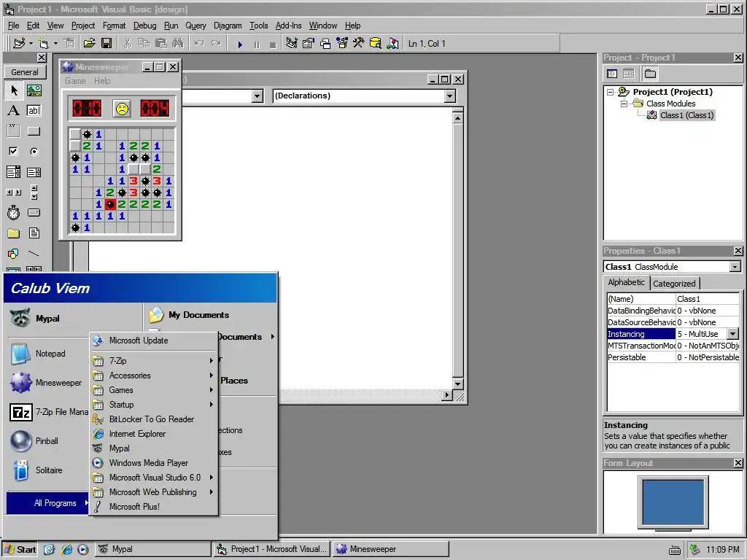Open the Form Layout Window toolbar icon
Viewport: 747px width, 560px height.
(325, 44)
